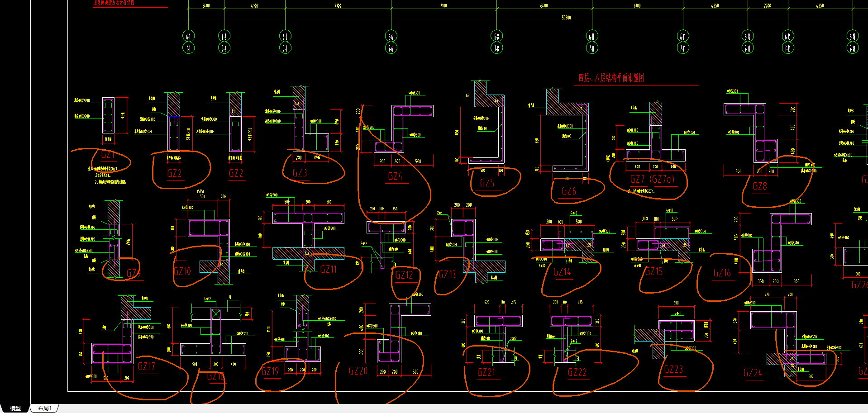Click the GZ18 section label
This screenshot has height=413, width=868.
(216, 376)
